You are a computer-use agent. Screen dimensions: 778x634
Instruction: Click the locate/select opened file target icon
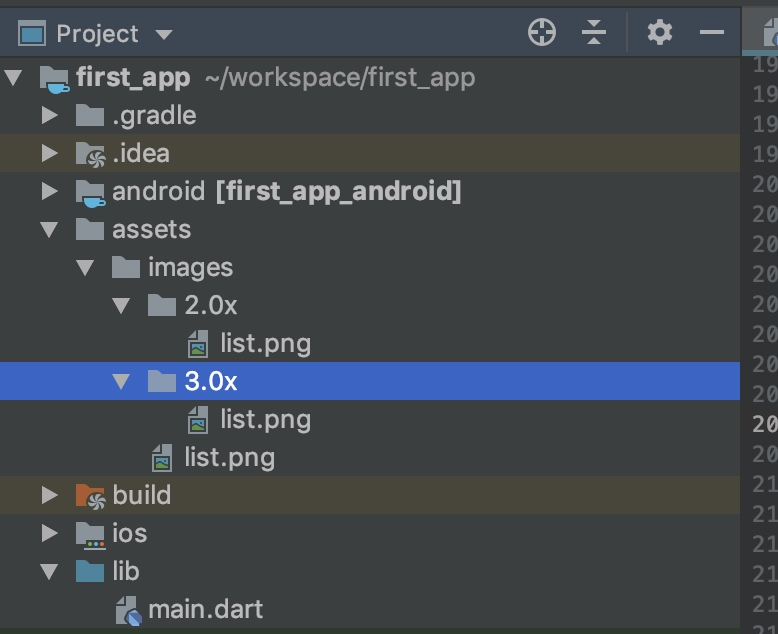click(541, 33)
